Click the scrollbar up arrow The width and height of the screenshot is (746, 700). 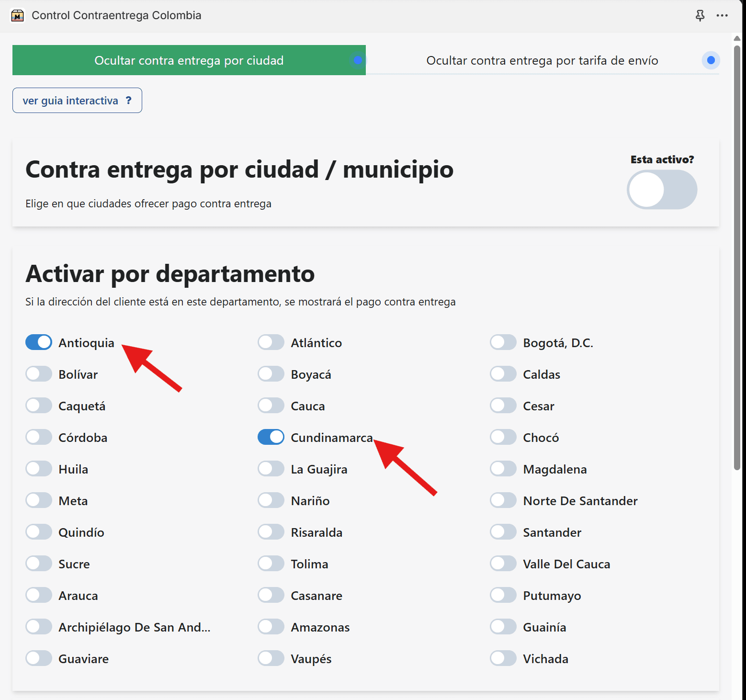point(737,38)
